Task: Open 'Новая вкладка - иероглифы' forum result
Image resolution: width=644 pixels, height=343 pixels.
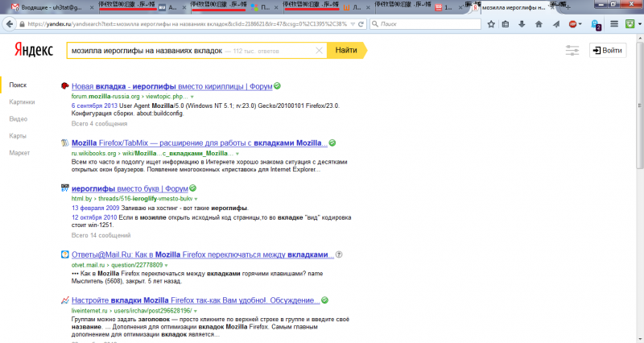Action: (x=170, y=85)
